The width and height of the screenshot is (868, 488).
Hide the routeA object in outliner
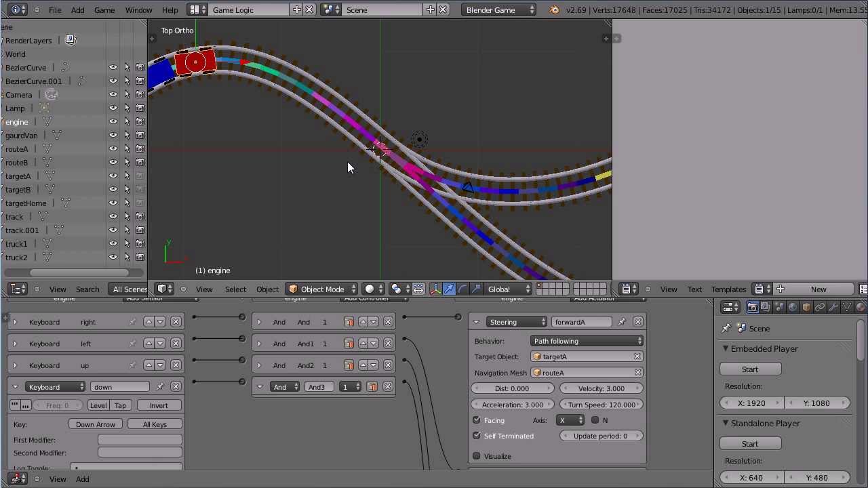tap(113, 149)
